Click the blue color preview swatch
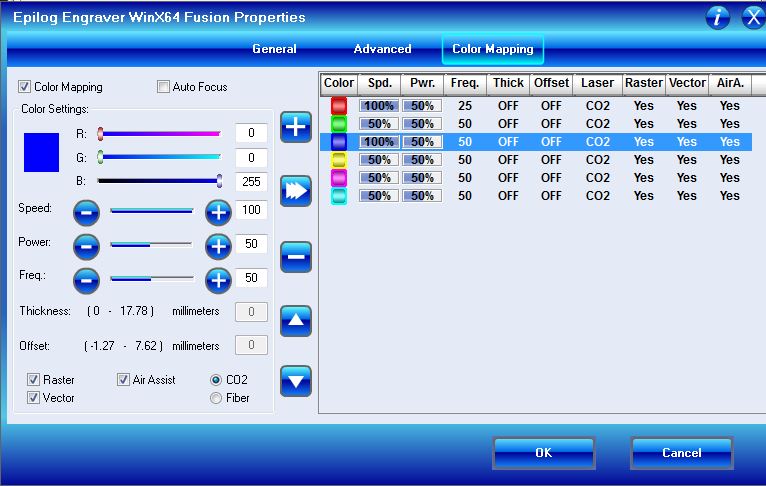The image size is (766, 486). pyautogui.click(x=42, y=152)
